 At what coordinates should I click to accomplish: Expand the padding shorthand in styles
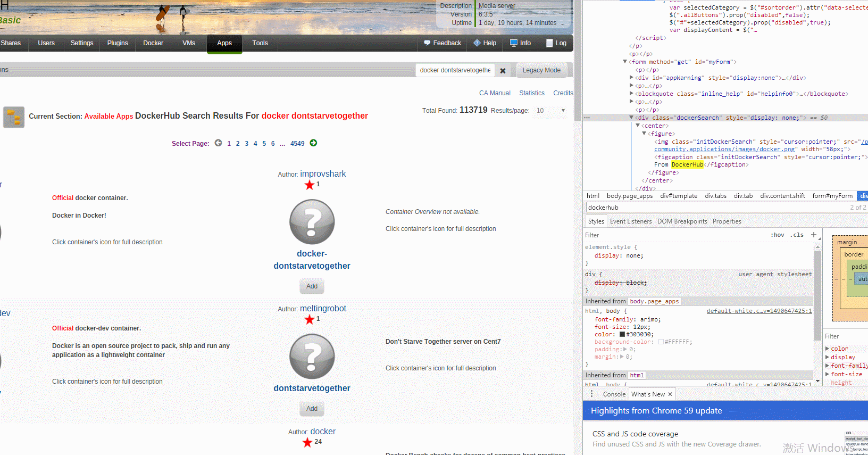pyautogui.click(x=625, y=350)
